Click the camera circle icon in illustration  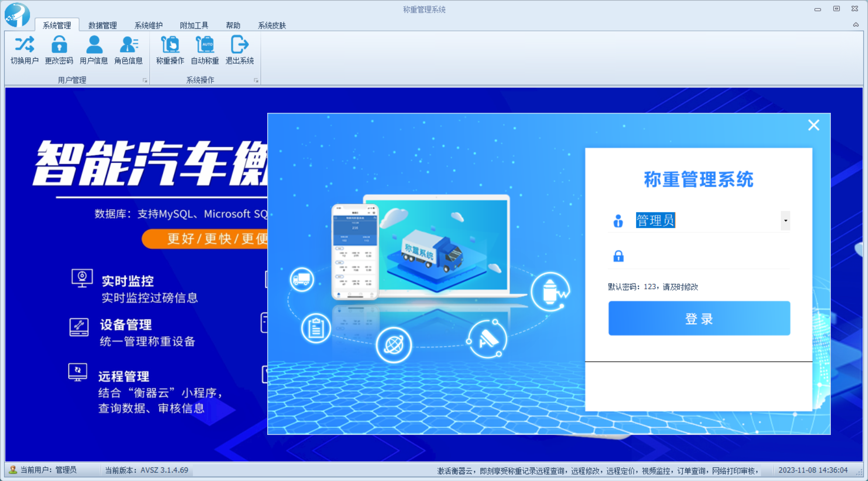pyautogui.click(x=487, y=339)
